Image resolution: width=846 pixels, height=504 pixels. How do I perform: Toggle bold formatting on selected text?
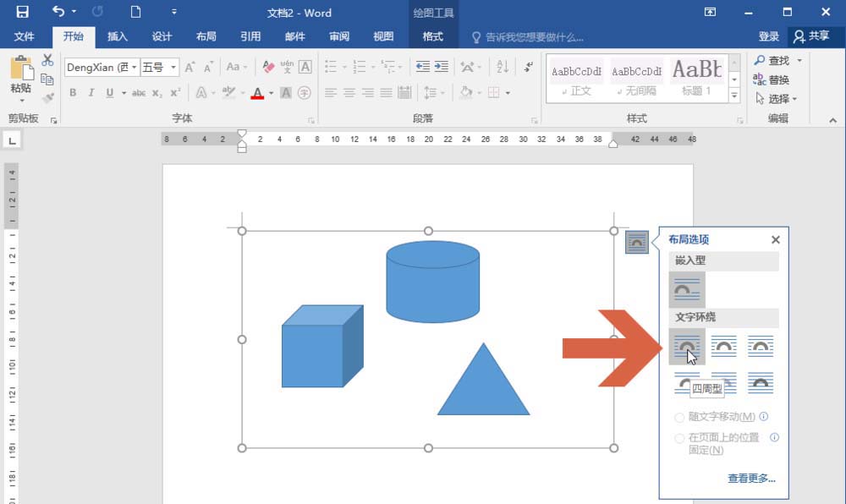pos(73,92)
